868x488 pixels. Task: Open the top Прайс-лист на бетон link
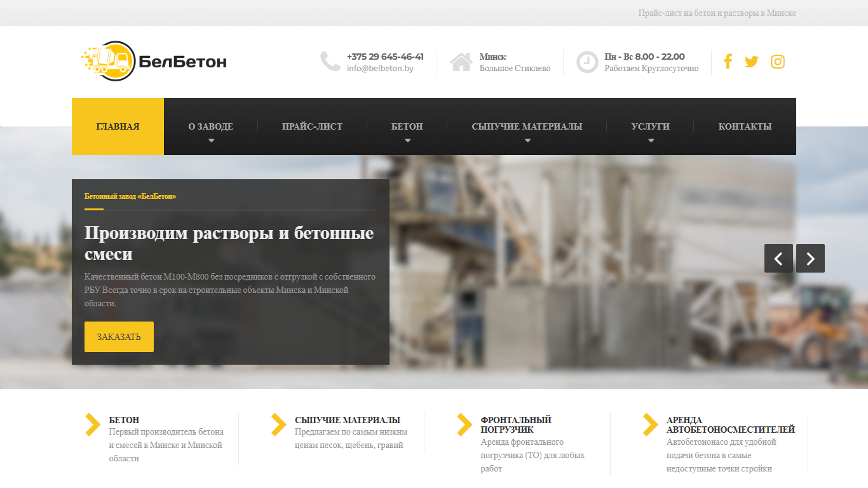717,13
